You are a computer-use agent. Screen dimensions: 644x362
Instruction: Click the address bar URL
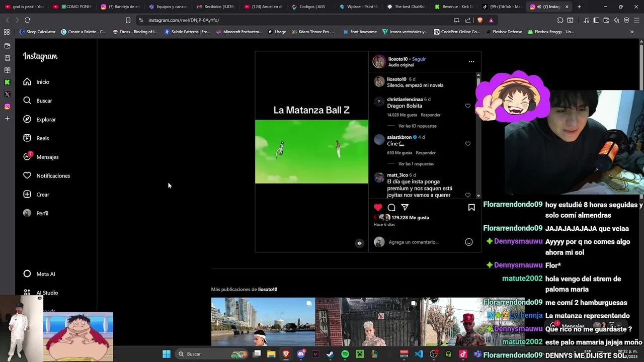coord(184,20)
